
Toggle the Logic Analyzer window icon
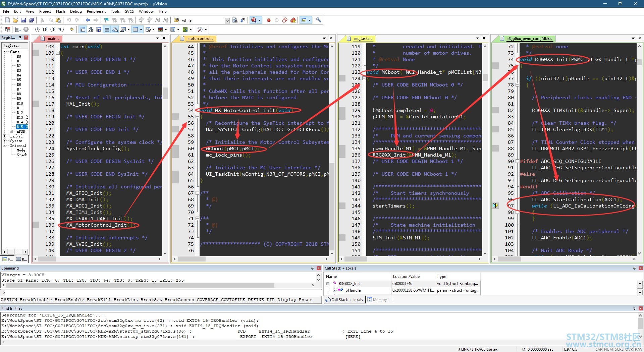(x=160, y=30)
